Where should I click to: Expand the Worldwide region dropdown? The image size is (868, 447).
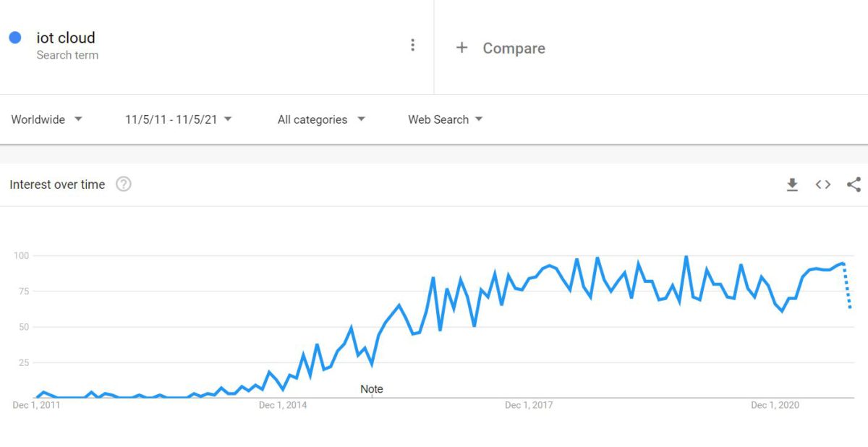(47, 119)
